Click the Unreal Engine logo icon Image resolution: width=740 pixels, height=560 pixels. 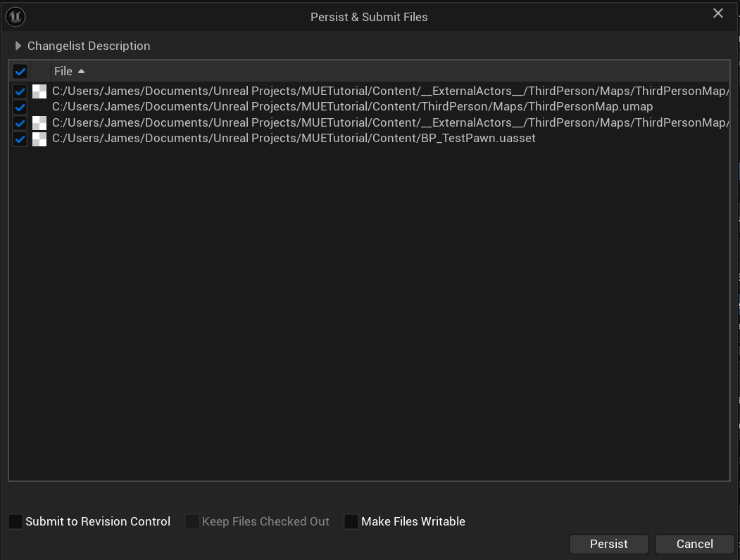(x=15, y=16)
